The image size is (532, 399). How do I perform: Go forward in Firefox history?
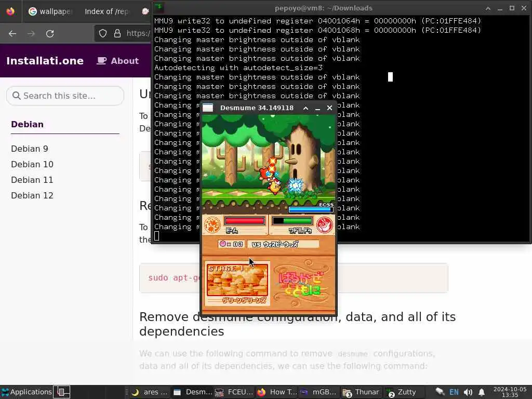(31, 34)
